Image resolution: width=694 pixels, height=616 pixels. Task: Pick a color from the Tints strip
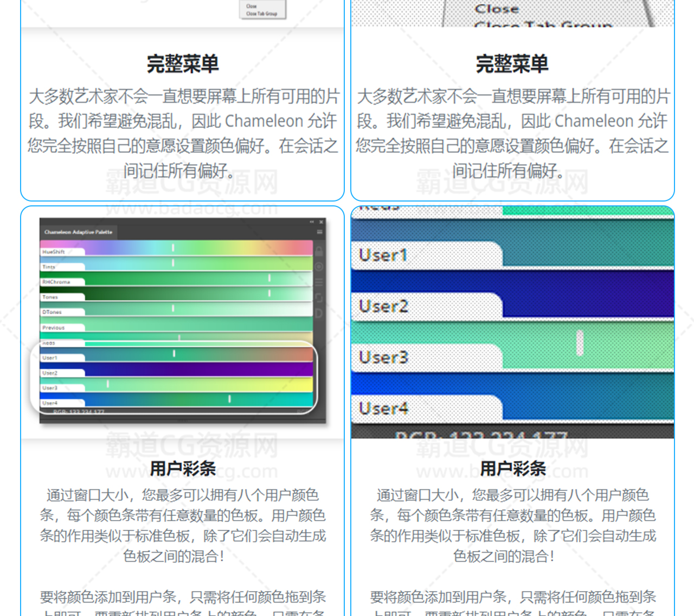[217, 263]
